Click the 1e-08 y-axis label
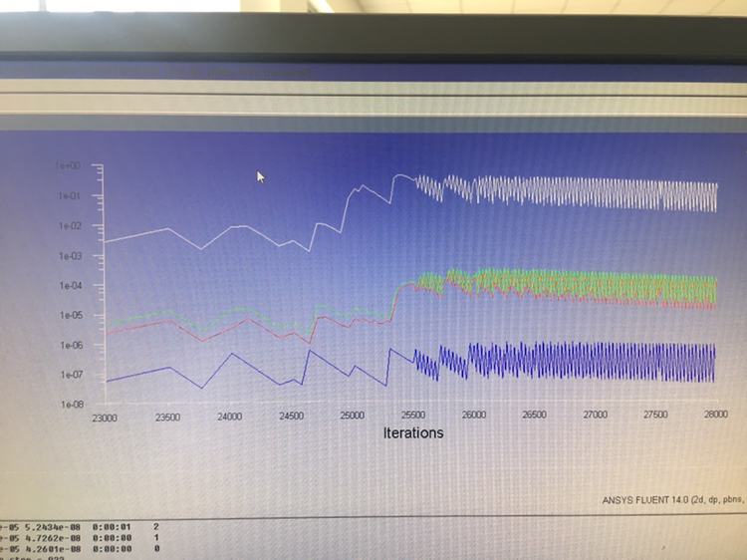 coord(72,405)
